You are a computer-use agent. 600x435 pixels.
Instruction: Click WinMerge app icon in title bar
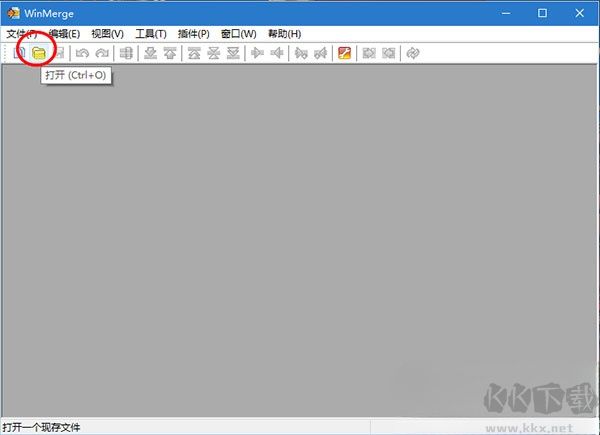tap(13, 13)
